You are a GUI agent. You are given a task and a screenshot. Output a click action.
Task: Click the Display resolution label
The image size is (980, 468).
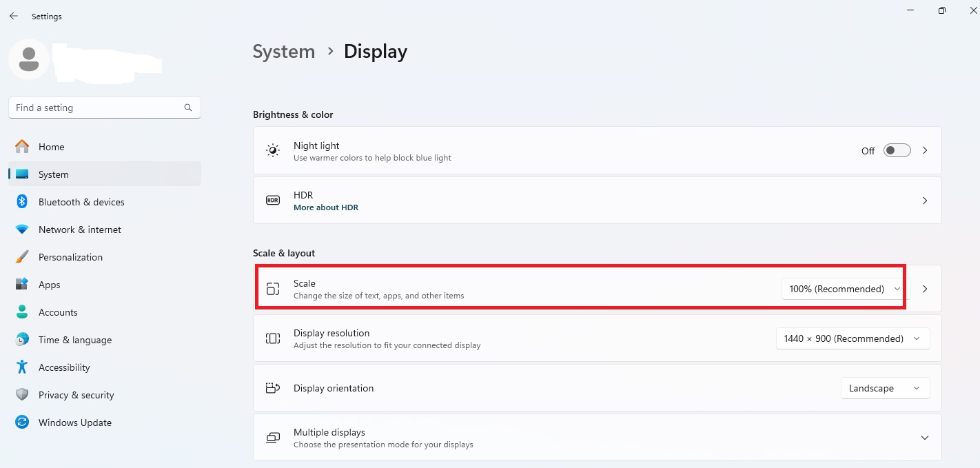pyautogui.click(x=331, y=333)
